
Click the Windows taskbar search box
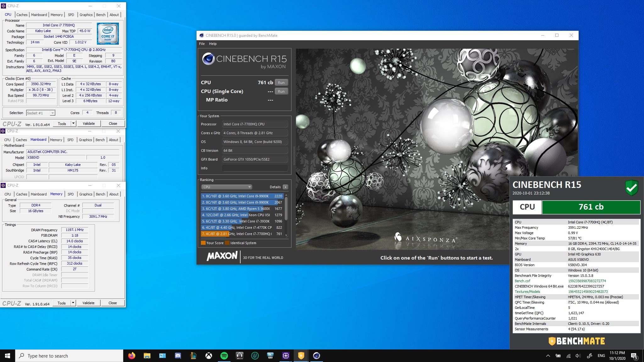pyautogui.click(x=69, y=356)
